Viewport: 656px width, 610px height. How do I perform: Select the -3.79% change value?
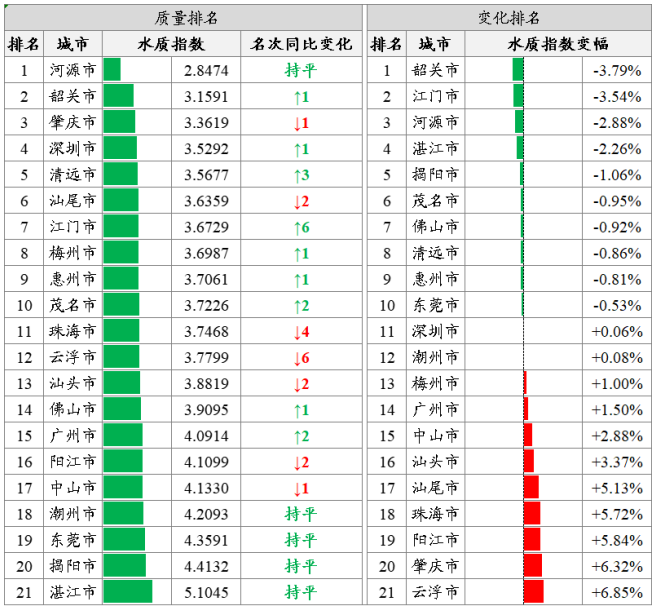click(x=616, y=70)
